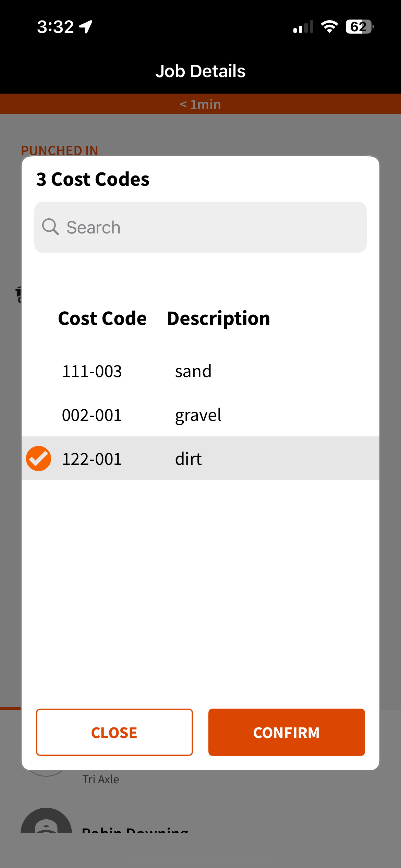This screenshot has height=868, width=401.
Task: Select cost code 111-003
Action: point(92,371)
